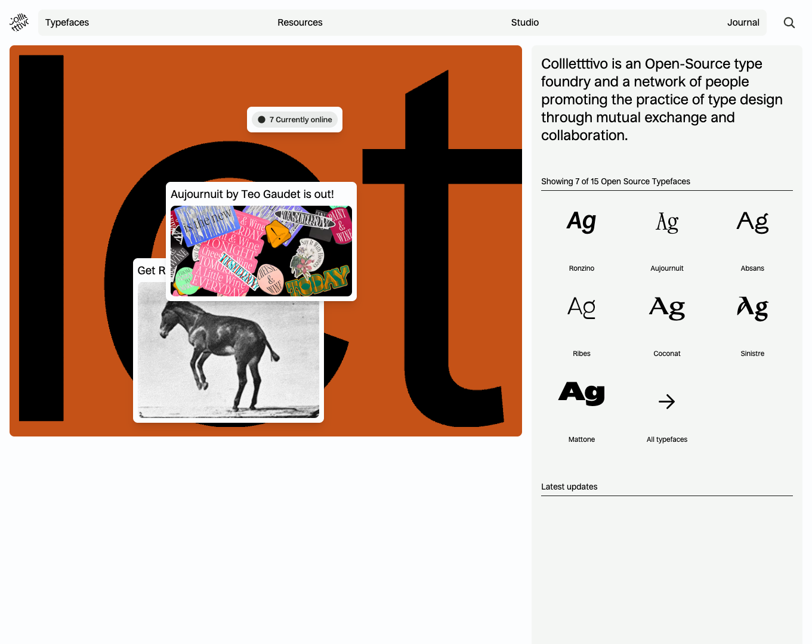Open the search magnifier
This screenshot has width=812, height=644.
coord(789,22)
